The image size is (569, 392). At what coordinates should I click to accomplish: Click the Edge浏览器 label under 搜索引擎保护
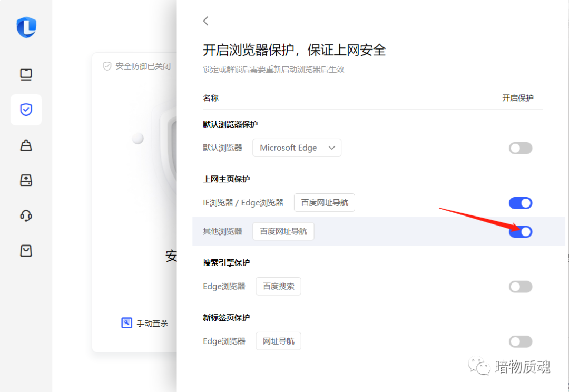pos(224,287)
